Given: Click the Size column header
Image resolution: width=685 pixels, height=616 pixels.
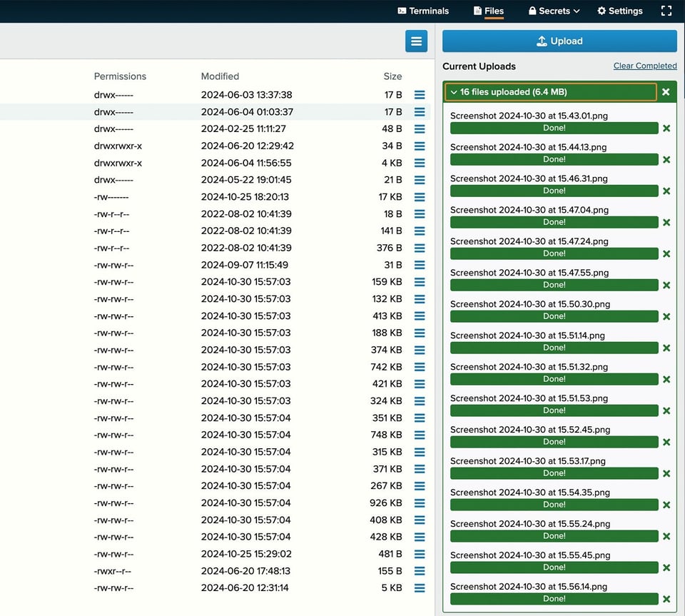Looking at the screenshot, I should click(x=392, y=76).
